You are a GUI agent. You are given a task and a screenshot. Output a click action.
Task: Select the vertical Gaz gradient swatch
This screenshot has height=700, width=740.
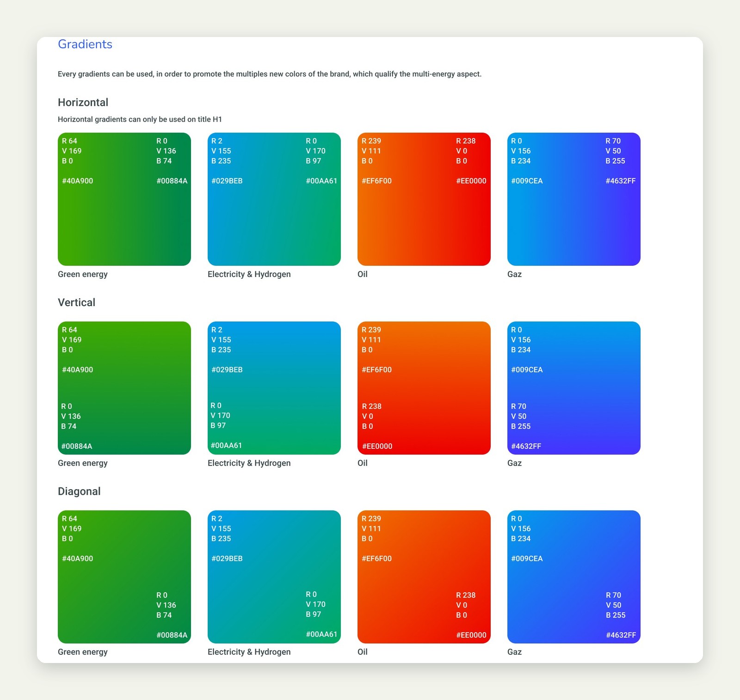(x=574, y=388)
